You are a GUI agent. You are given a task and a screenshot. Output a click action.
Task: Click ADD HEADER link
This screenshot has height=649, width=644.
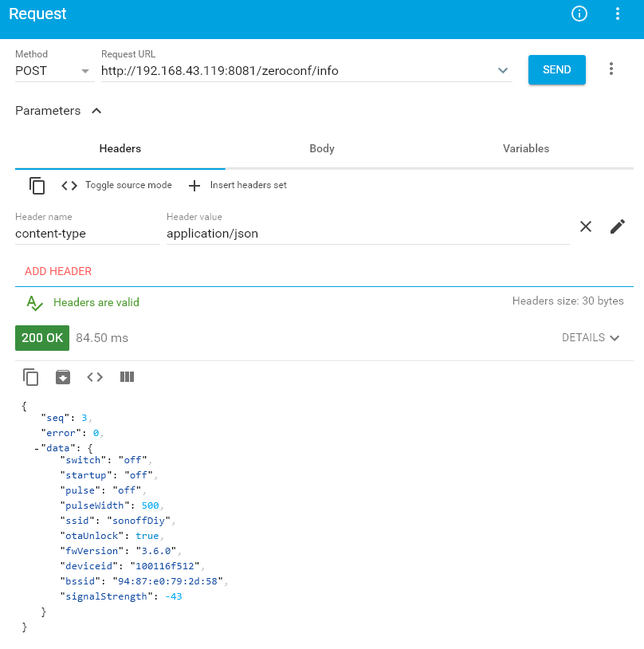[58, 271]
